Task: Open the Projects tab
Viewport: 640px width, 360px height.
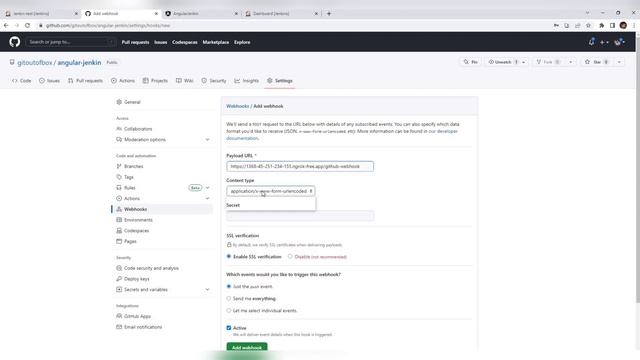Action: (155, 81)
